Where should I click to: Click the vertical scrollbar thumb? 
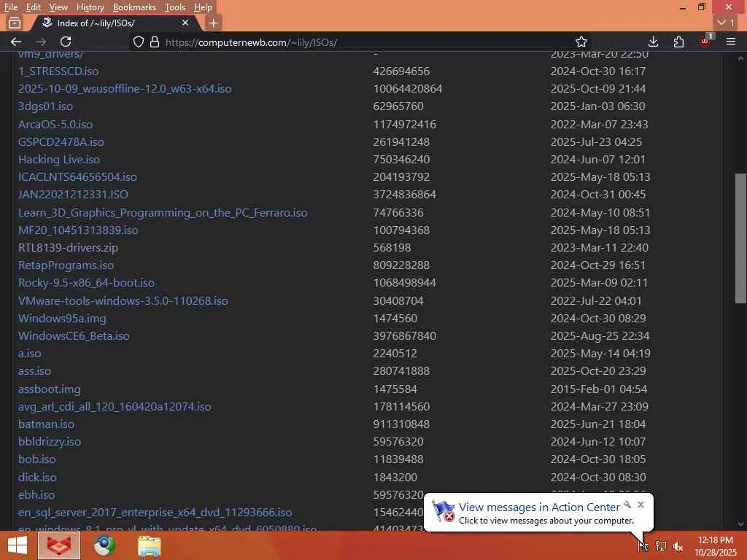coord(740,238)
